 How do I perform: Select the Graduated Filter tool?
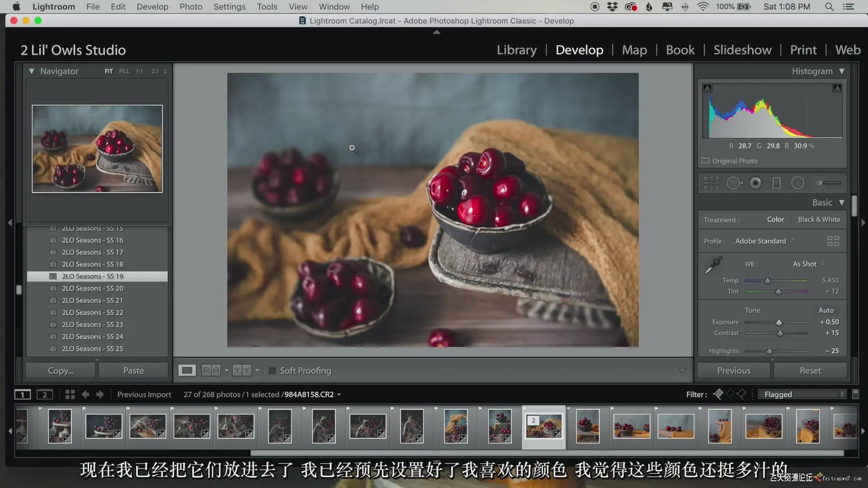click(x=776, y=183)
